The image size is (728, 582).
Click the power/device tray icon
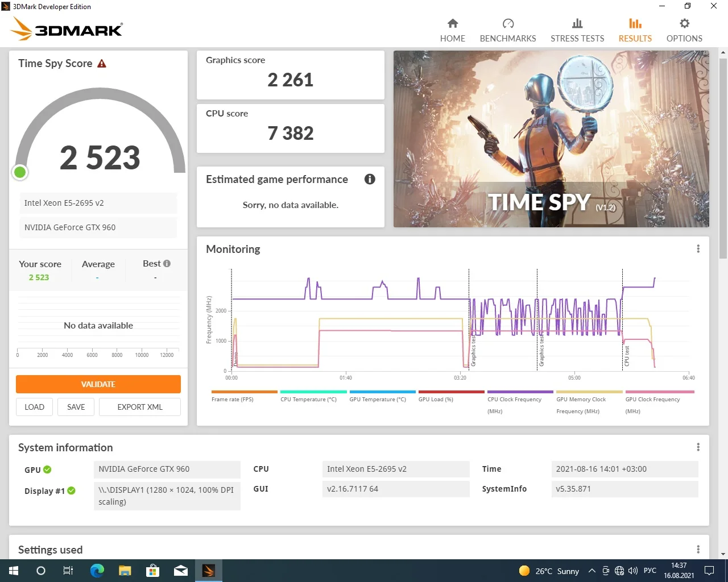[606, 571]
